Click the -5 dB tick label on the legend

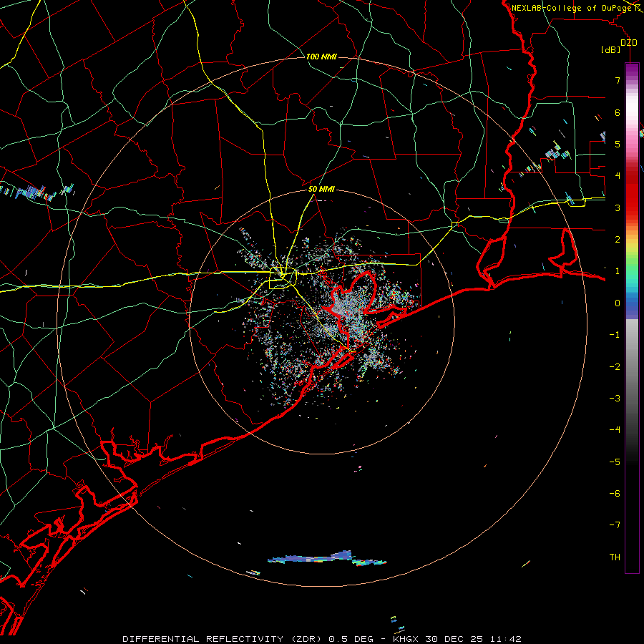(x=615, y=462)
